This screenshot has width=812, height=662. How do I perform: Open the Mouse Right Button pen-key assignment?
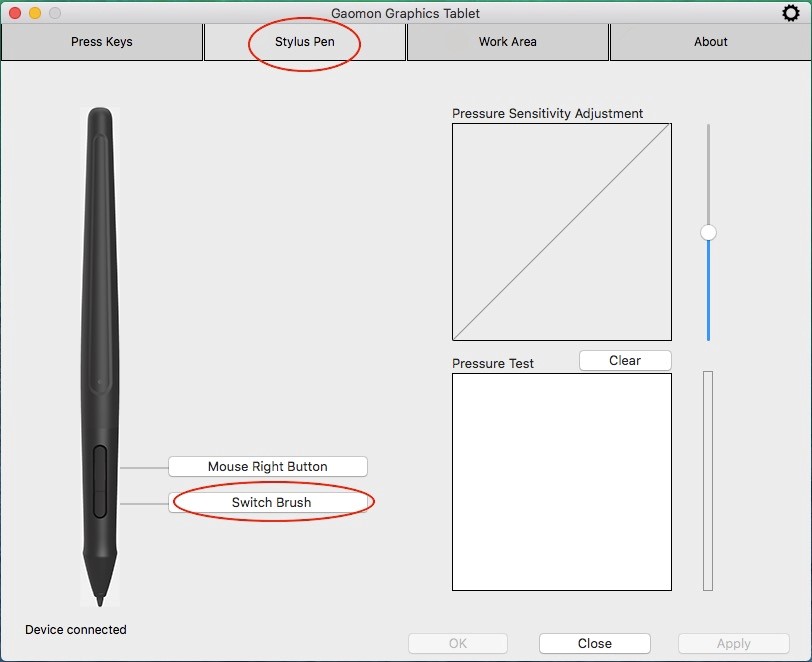coord(268,466)
